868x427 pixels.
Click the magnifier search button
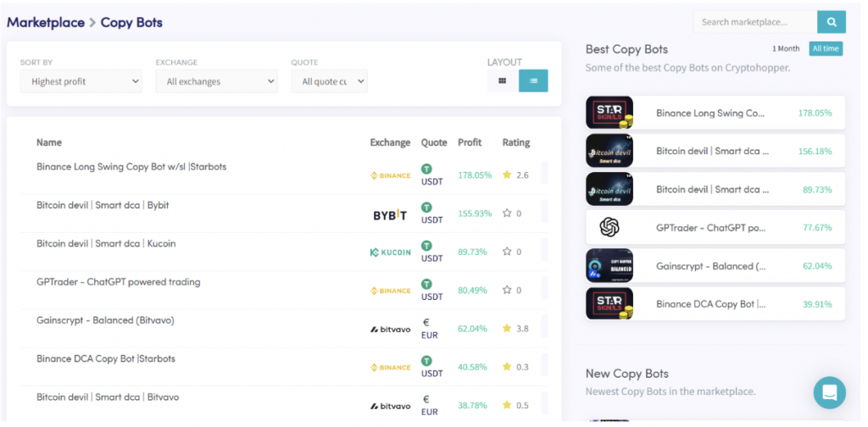pyautogui.click(x=831, y=22)
